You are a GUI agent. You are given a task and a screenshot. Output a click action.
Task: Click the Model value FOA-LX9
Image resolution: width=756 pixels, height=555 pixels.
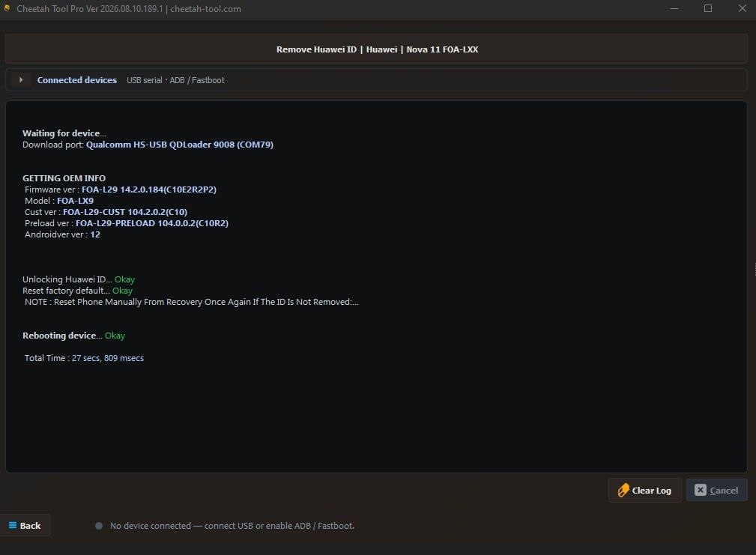pos(75,201)
